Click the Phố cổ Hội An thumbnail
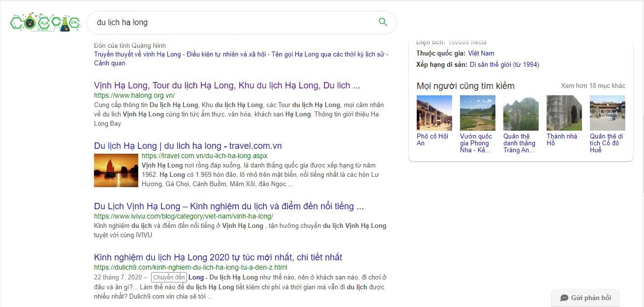The height and width of the screenshot is (307, 644). [x=434, y=113]
